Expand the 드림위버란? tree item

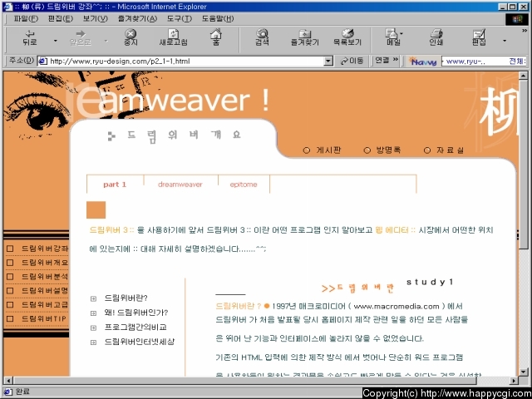click(x=93, y=299)
